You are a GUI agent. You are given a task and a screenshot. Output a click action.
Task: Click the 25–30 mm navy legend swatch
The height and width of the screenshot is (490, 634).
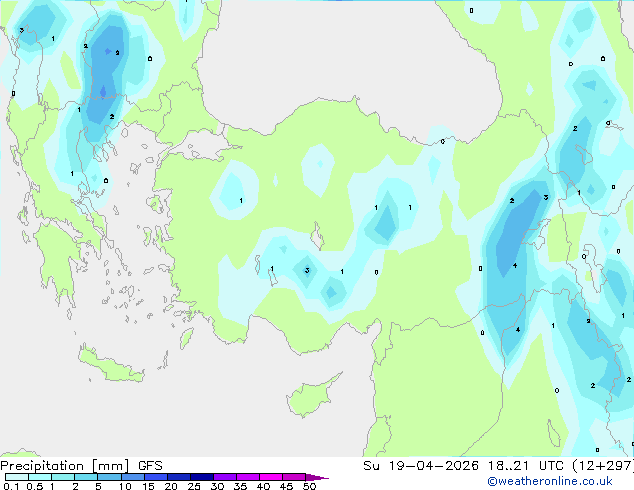(x=202, y=477)
